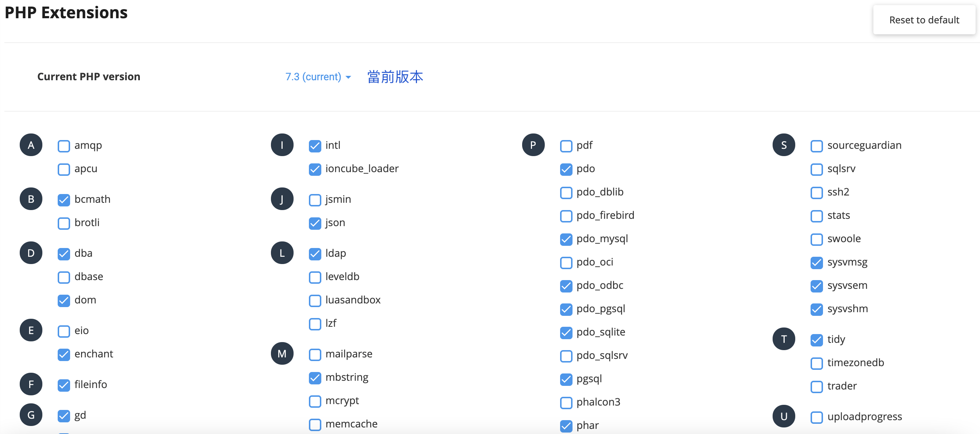Enable the mcrypt extension
The width and height of the screenshot is (980, 434).
tap(315, 401)
